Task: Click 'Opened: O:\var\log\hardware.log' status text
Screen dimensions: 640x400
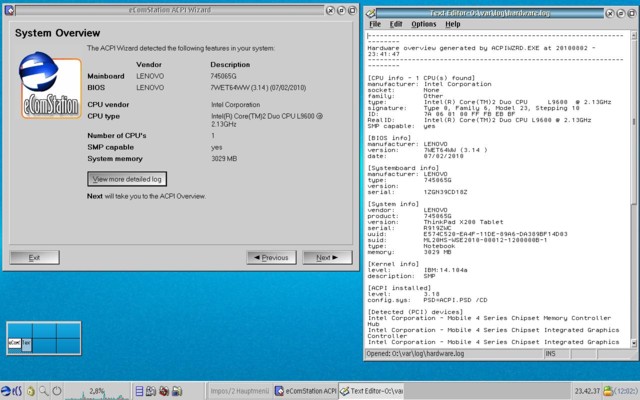Action: tap(415, 353)
